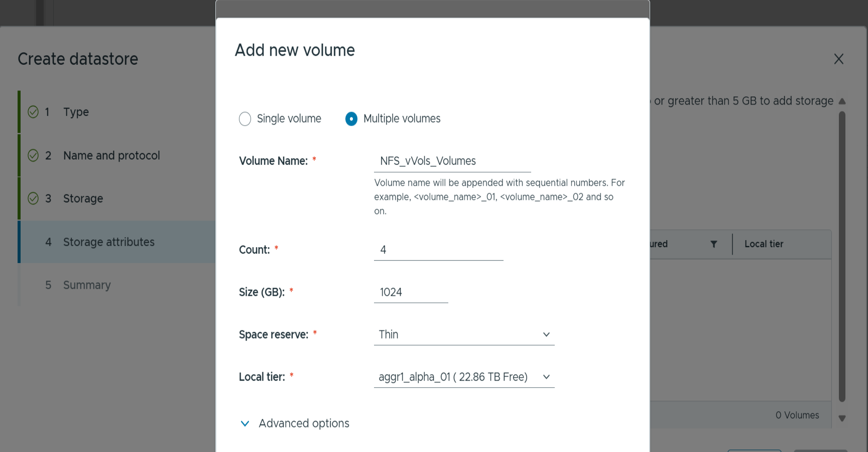Screen dimensions: 868x452
Task: Click the scroll down arrow icon
Action: (x=842, y=418)
